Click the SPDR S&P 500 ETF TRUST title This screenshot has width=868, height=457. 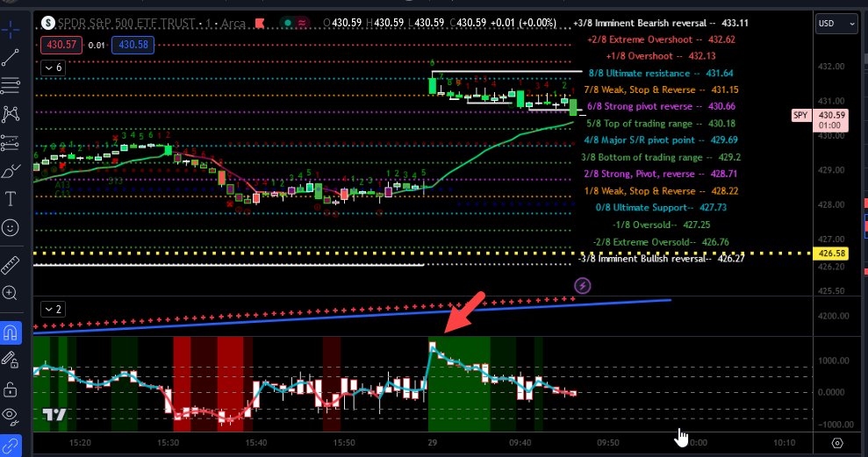126,23
